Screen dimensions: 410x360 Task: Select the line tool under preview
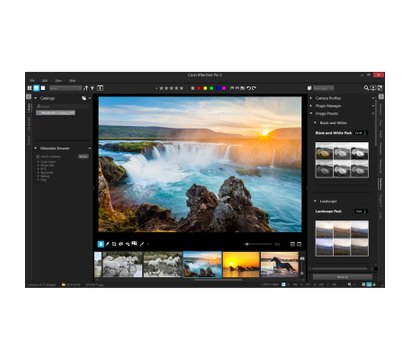(142, 244)
